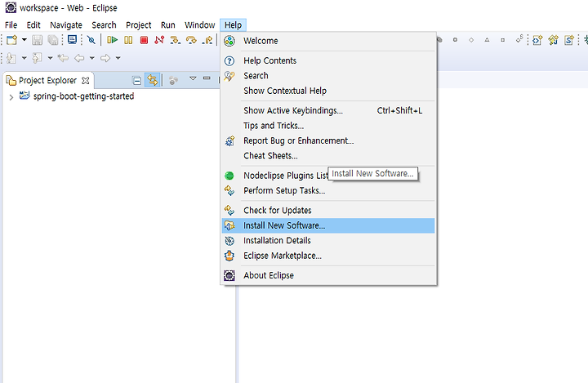This screenshot has width=588, height=383.
Task: Select the Project Explorer tab
Action: (47, 80)
